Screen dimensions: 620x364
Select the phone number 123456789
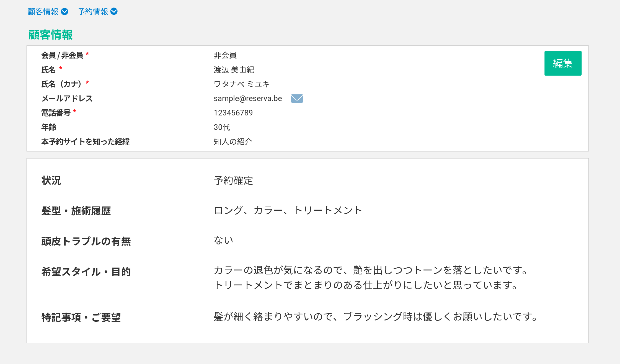click(x=233, y=113)
